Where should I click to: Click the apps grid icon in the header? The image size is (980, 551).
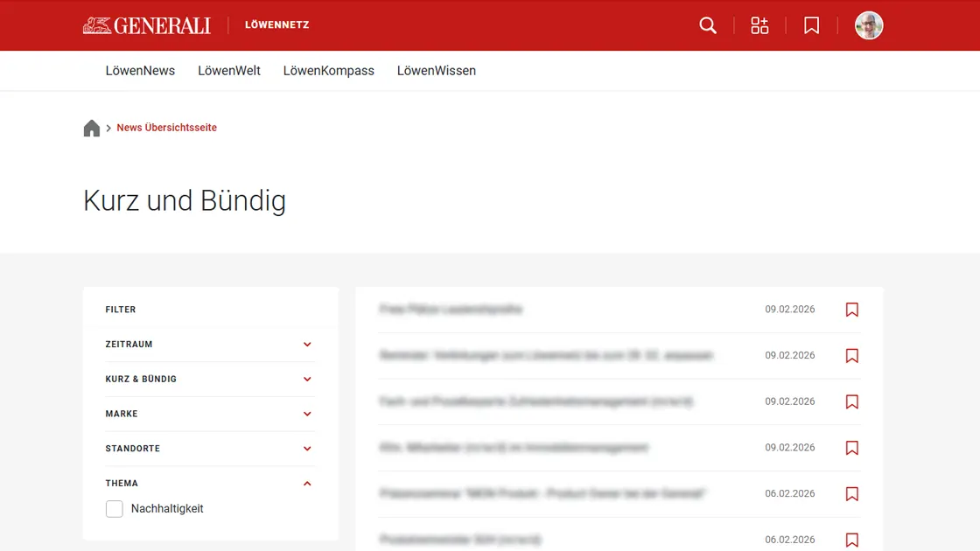[759, 25]
